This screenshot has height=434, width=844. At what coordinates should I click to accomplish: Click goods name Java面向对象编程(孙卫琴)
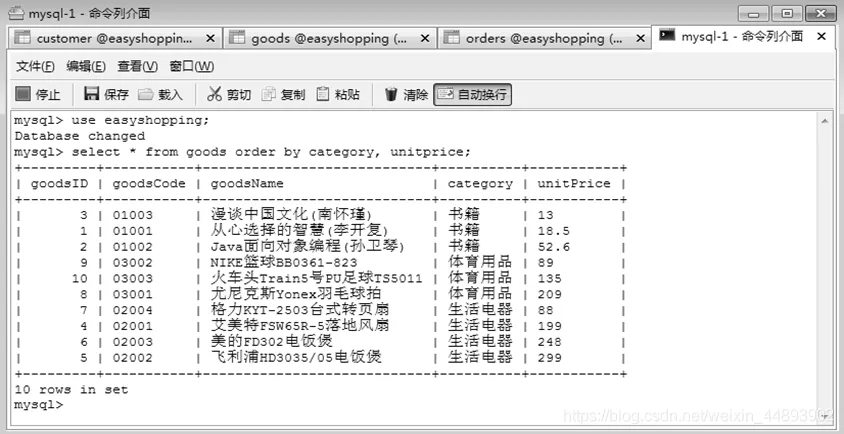tap(307, 247)
